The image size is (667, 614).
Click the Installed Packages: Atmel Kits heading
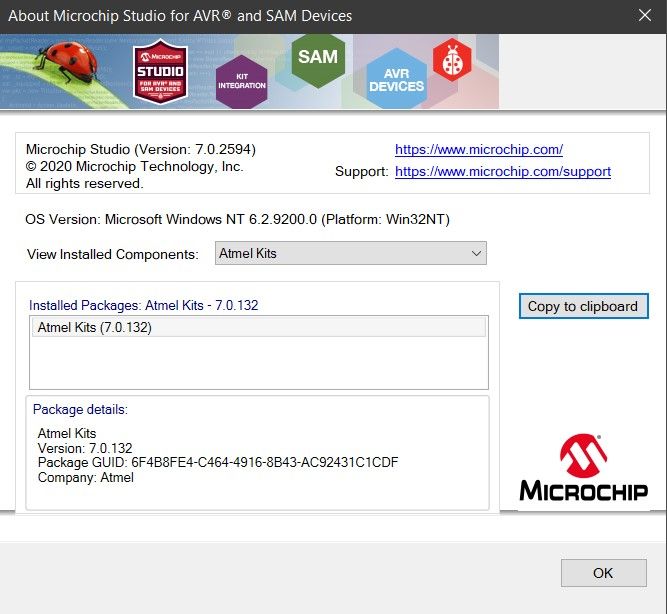pyautogui.click(x=143, y=306)
